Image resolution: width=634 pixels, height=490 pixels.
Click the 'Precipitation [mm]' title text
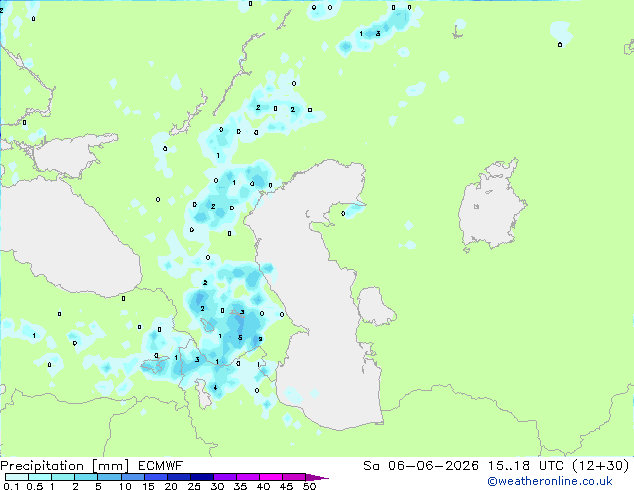click(64, 466)
